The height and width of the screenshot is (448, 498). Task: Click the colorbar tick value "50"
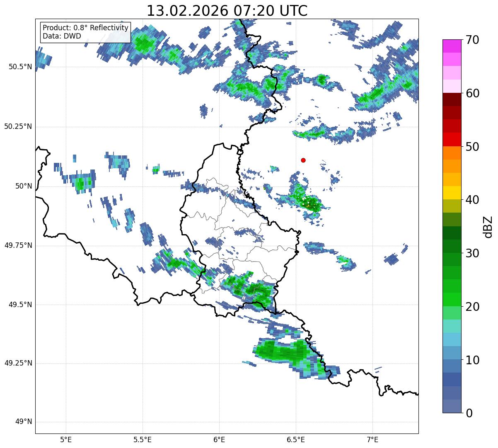pyautogui.click(x=472, y=147)
